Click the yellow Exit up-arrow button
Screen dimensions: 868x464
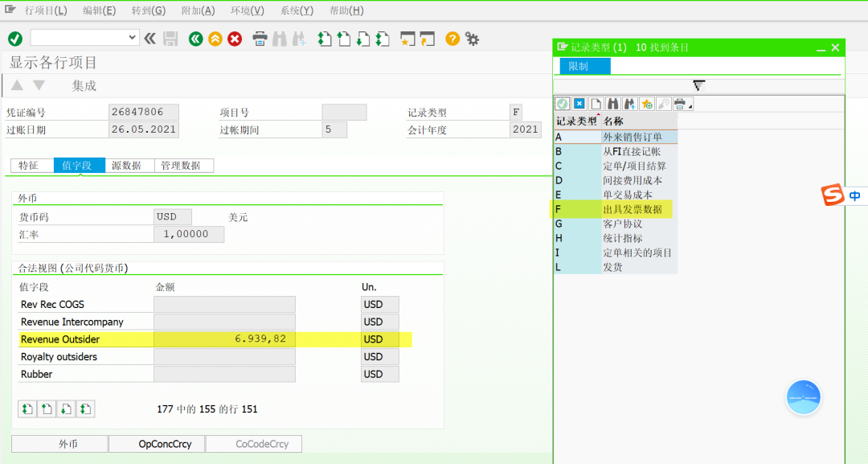215,39
